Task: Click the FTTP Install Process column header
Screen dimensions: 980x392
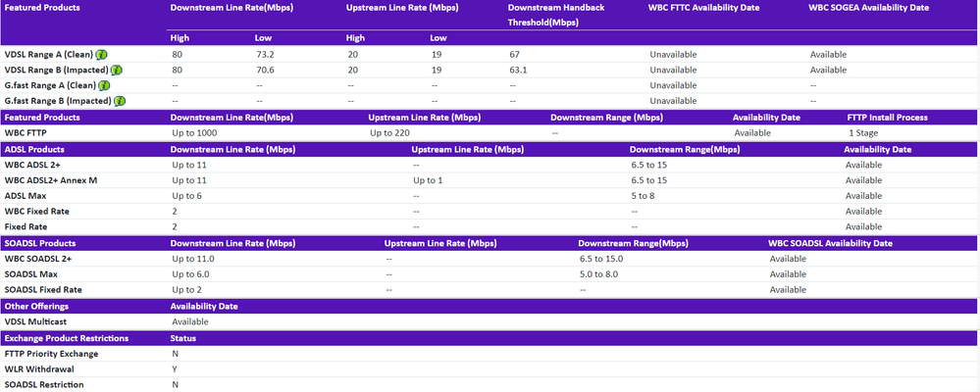Action: pyautogui.click(x=887, y=117)
